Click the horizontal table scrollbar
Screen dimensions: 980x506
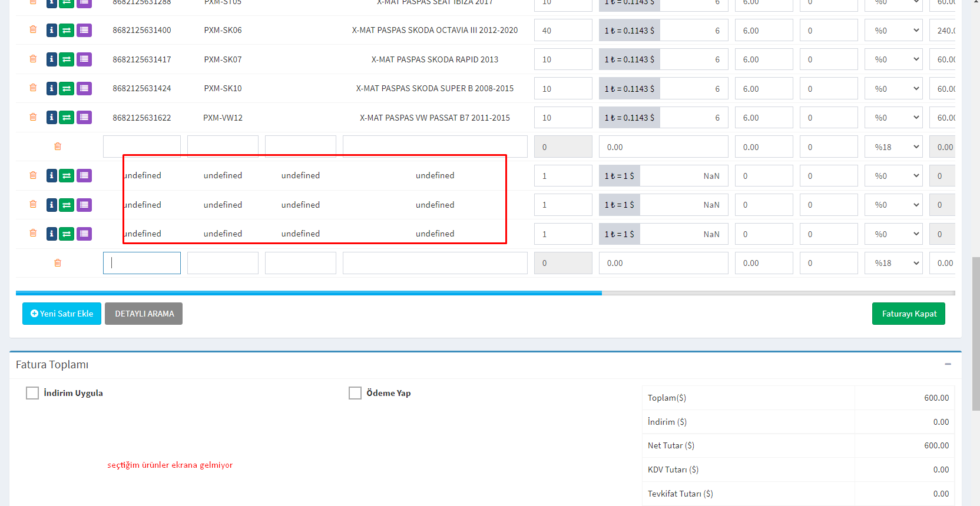309,292
